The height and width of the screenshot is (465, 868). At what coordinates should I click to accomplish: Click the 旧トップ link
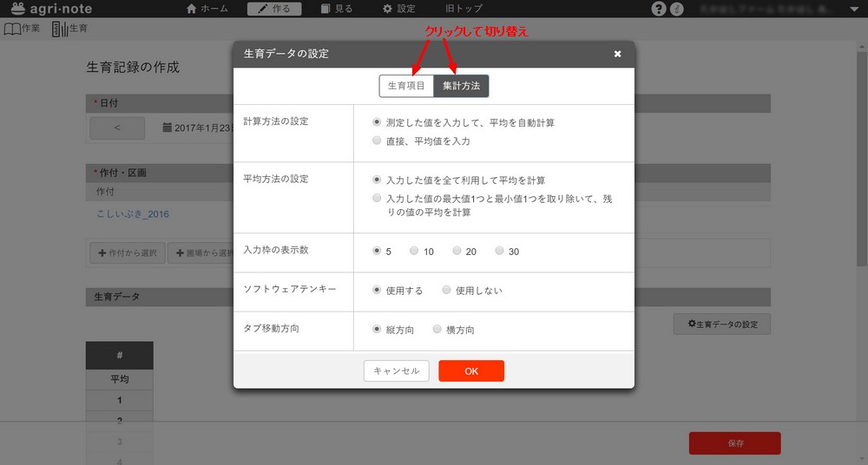pos(464,10)
